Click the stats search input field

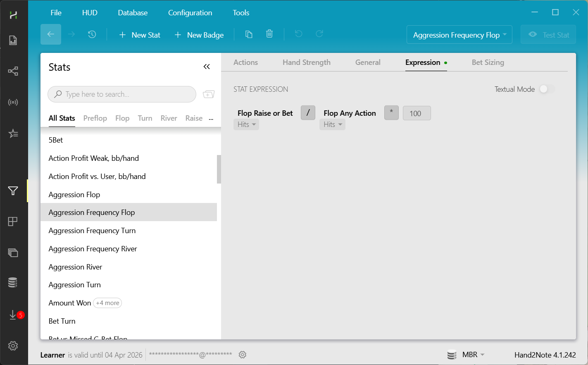(x=122, y=94)
